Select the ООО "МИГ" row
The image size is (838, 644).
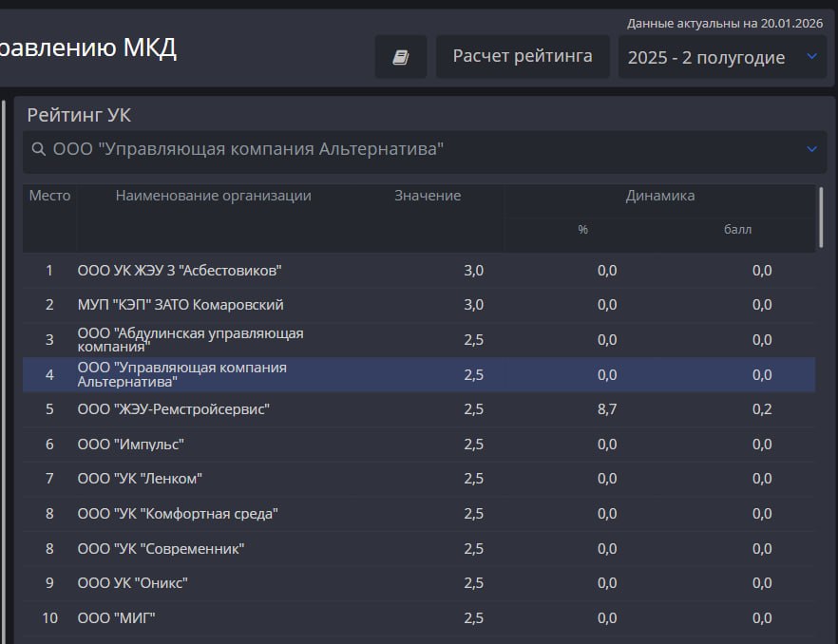[116, 618]
